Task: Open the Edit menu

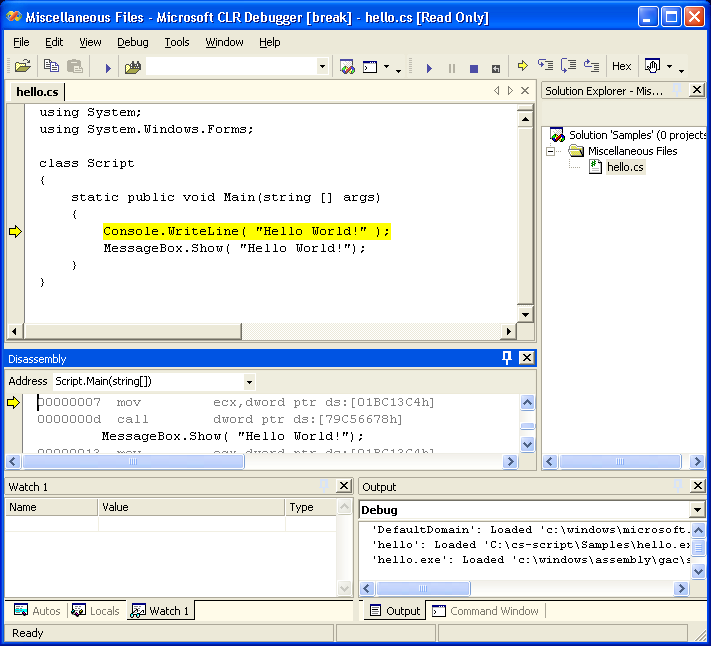Action: [54, 42]
